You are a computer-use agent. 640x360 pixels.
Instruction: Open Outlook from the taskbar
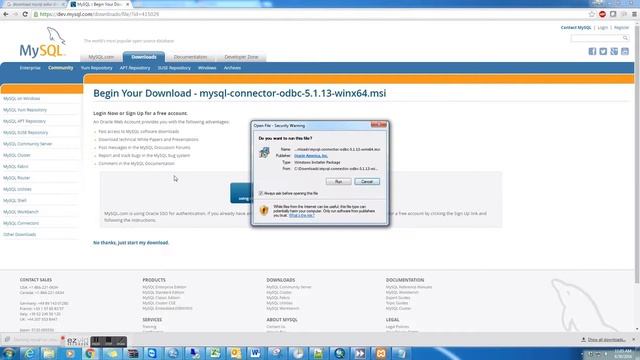click(x=236, y=353)
